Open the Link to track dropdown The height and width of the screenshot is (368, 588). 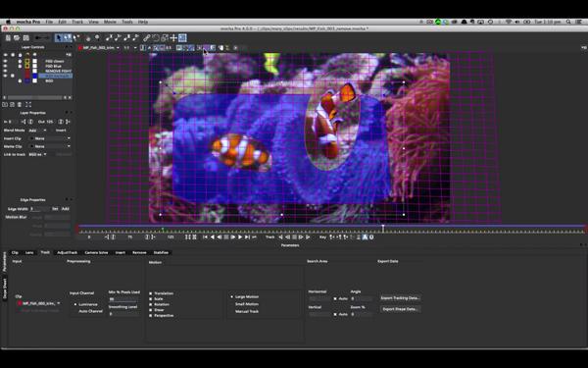coord(37,154)
